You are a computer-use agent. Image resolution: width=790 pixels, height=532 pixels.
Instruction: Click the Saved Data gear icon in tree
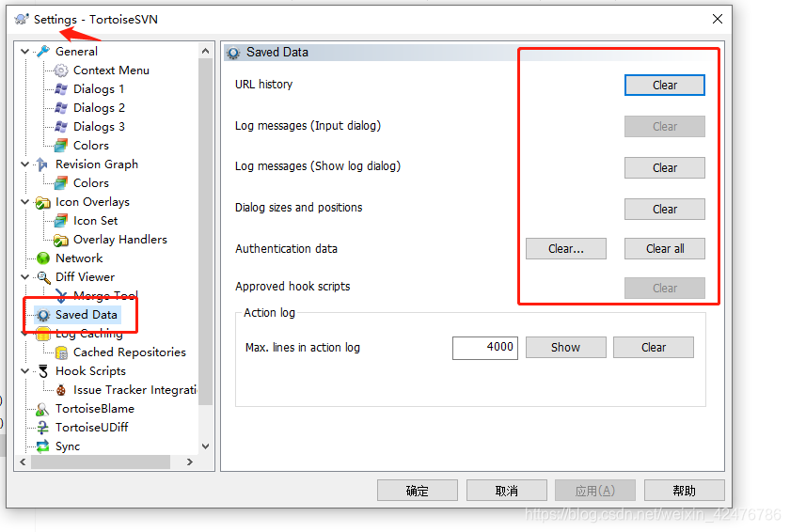[x=43, y=315]
